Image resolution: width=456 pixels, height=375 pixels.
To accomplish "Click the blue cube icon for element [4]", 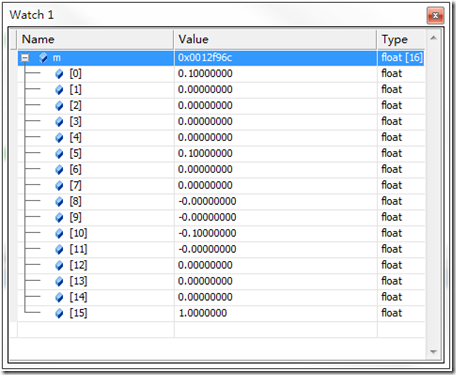I will coord(59,138).
